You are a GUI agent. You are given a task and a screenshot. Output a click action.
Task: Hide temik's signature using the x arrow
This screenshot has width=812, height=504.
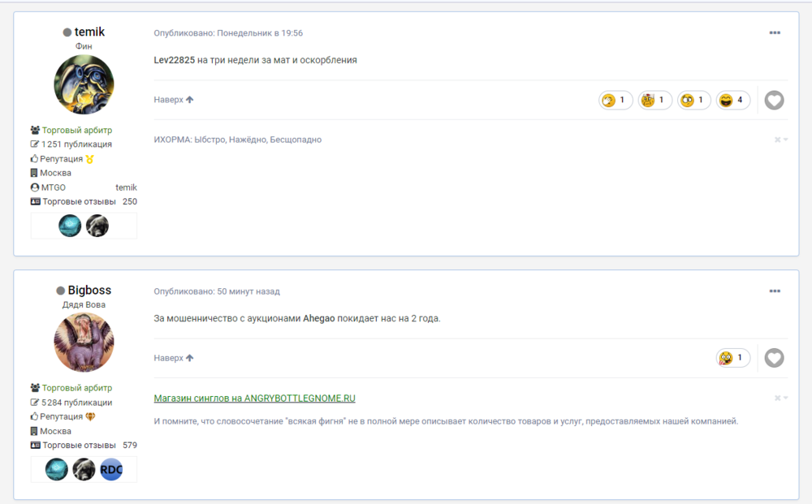(781, 140)
